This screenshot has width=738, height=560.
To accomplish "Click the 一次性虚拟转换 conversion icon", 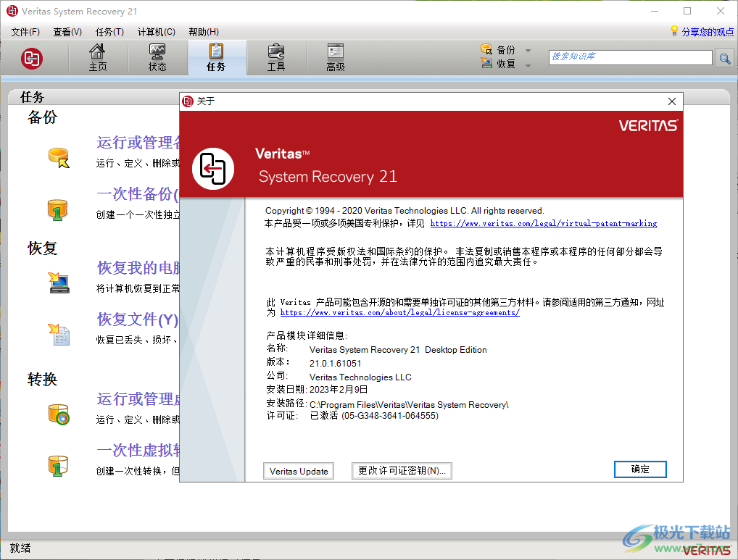I will pos(57,465).
